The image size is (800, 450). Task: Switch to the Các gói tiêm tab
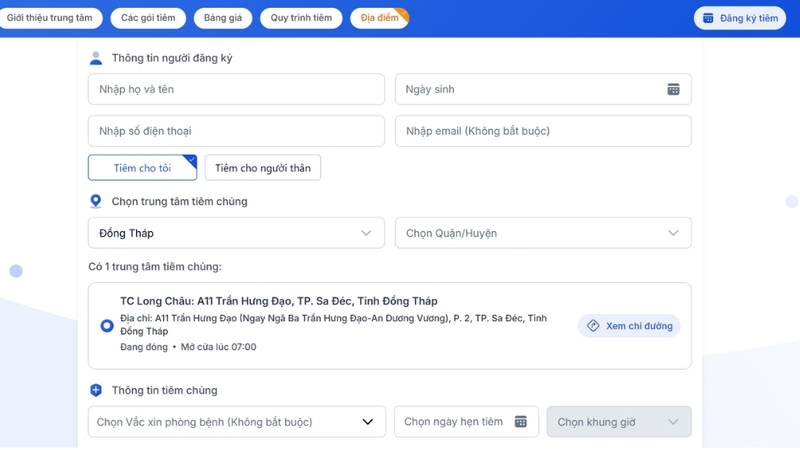coord(147,18)
